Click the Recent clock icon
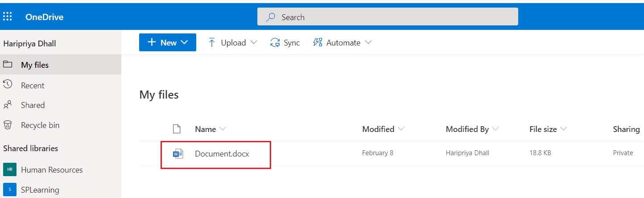This screenshot has height=198, width=644. (x=7, y=84)
